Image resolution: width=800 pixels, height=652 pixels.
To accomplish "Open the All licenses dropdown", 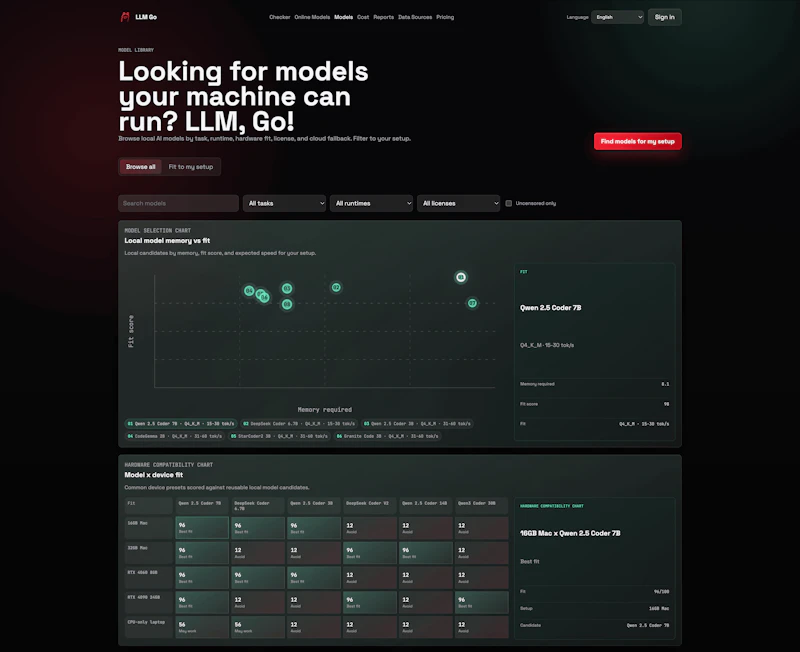I will pyautogui.click(x=458, y=203).
